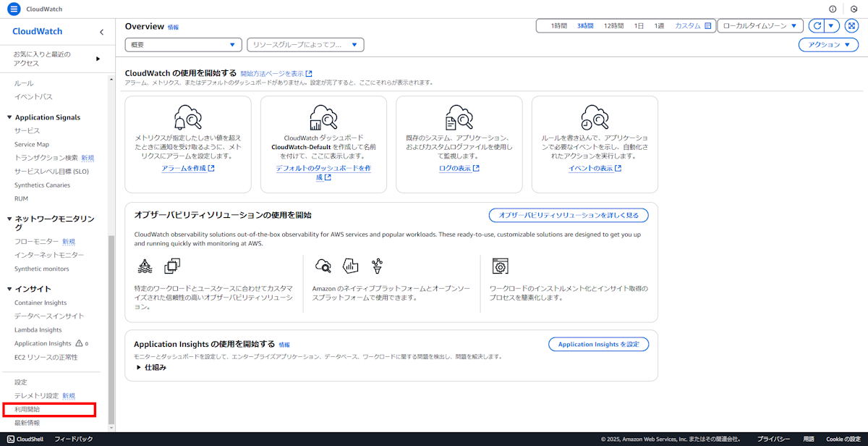Expand the 仕組み disclosure triangle

click(139, 367)
